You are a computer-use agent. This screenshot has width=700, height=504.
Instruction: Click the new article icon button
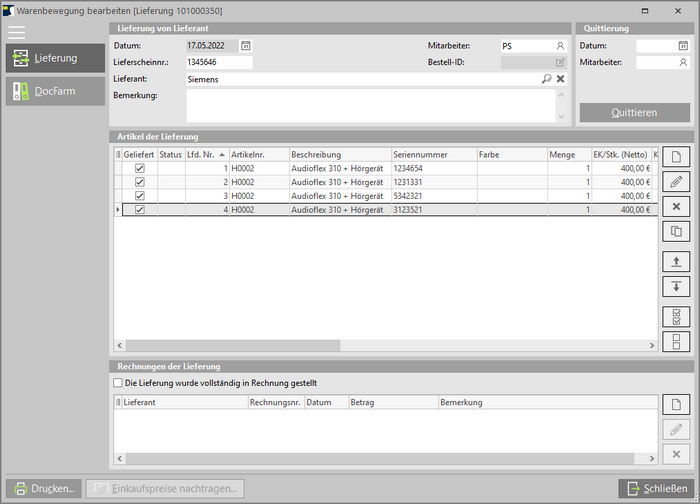pyautogui.click(x=676, y=157)
